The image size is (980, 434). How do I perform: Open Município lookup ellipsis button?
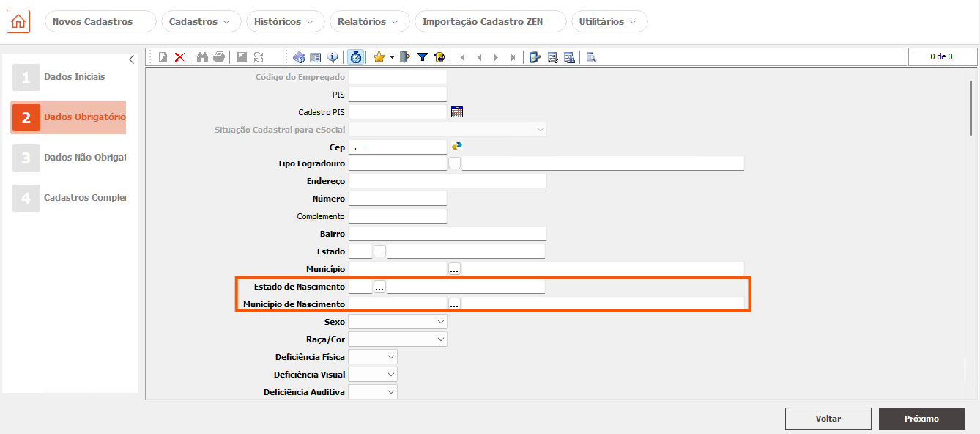[x=454, y=269]
